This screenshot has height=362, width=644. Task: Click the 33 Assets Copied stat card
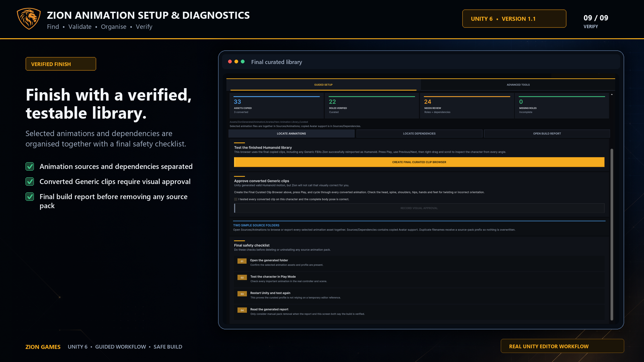[x=276, y=106]
